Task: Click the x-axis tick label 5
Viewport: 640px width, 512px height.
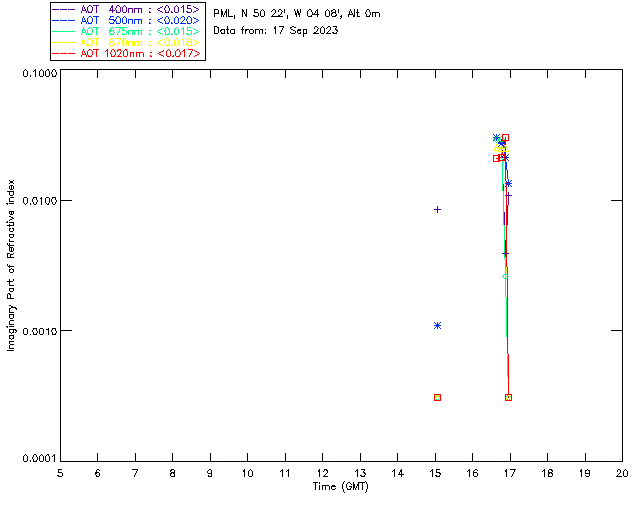Action: [x=60, y=473]
